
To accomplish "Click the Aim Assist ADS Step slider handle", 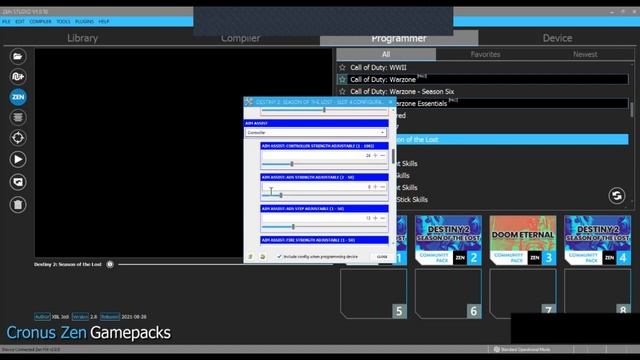I will 293,227.
